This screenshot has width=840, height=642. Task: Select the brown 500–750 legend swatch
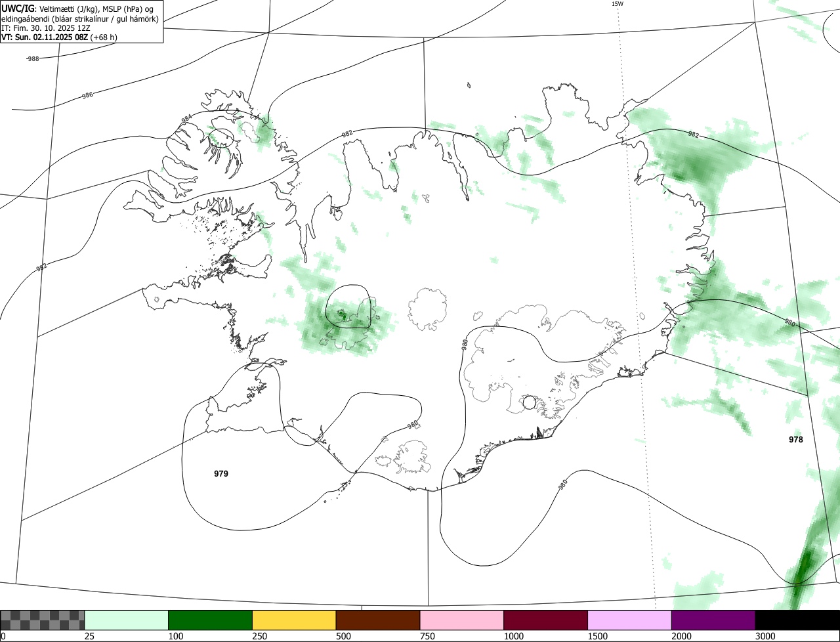click(378, 620)
